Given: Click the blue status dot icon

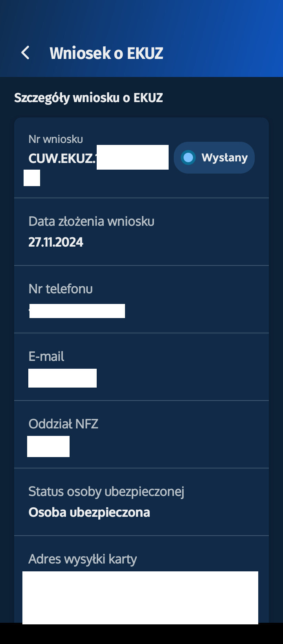Looking at the screenshot, I should tap(188, 157).
